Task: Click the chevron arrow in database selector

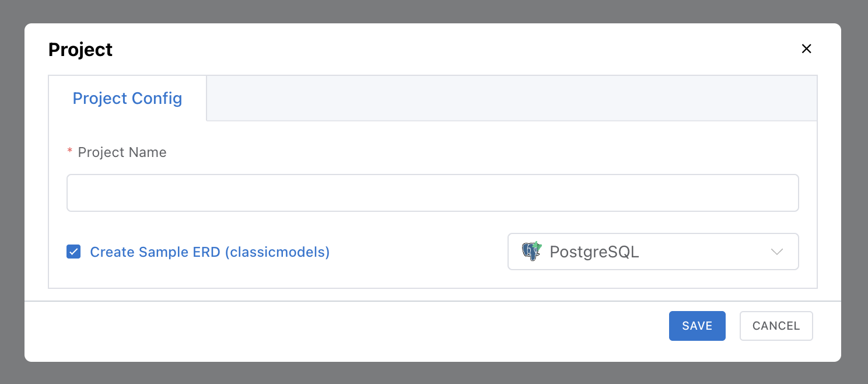Action: 776,252
